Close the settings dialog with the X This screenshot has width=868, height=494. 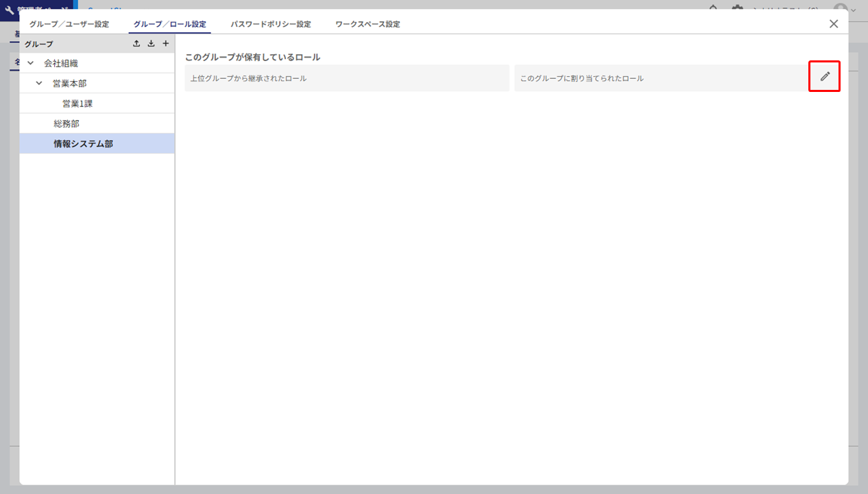834,24
